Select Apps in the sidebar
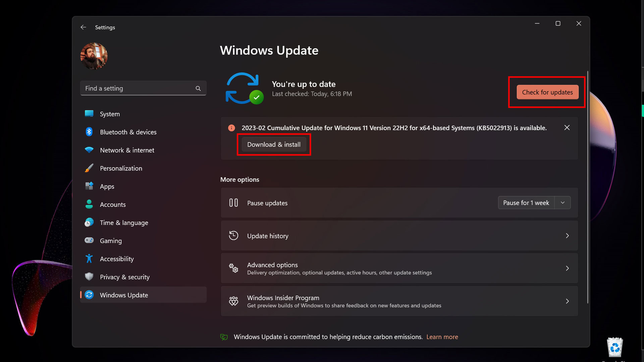Viewport: 644px width, 362px height. 107,186
